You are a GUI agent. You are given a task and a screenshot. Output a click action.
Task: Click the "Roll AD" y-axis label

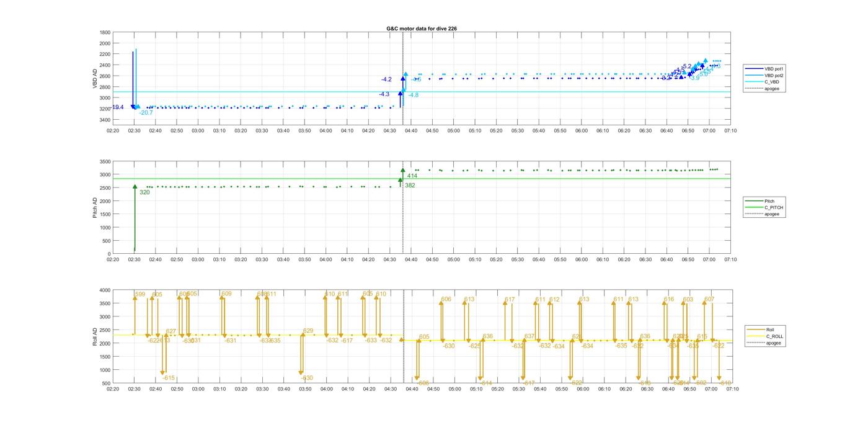pos(95,336)
